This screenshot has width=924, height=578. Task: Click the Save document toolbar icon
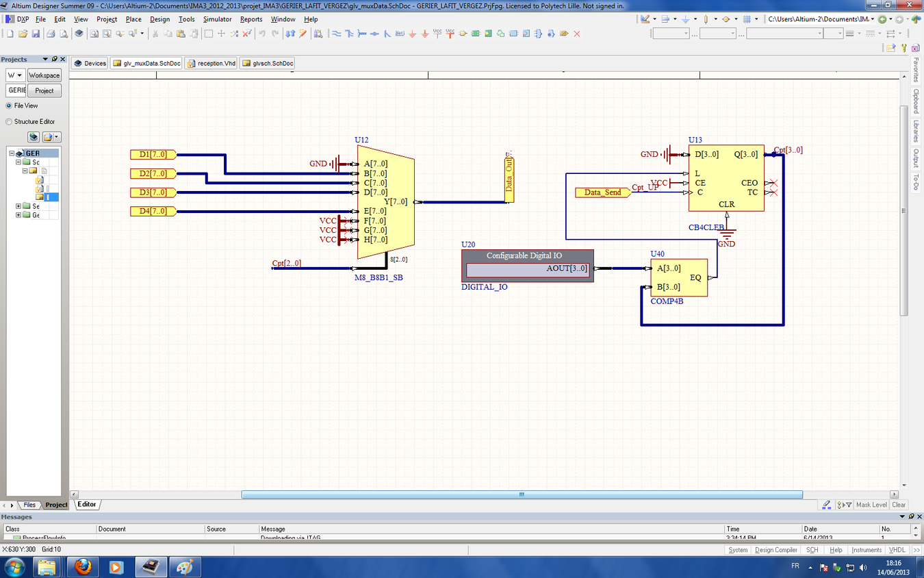pyautogui.click(x=36, y=34)
